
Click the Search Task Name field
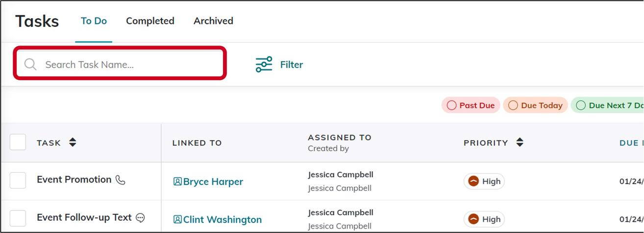coord(127,65)
